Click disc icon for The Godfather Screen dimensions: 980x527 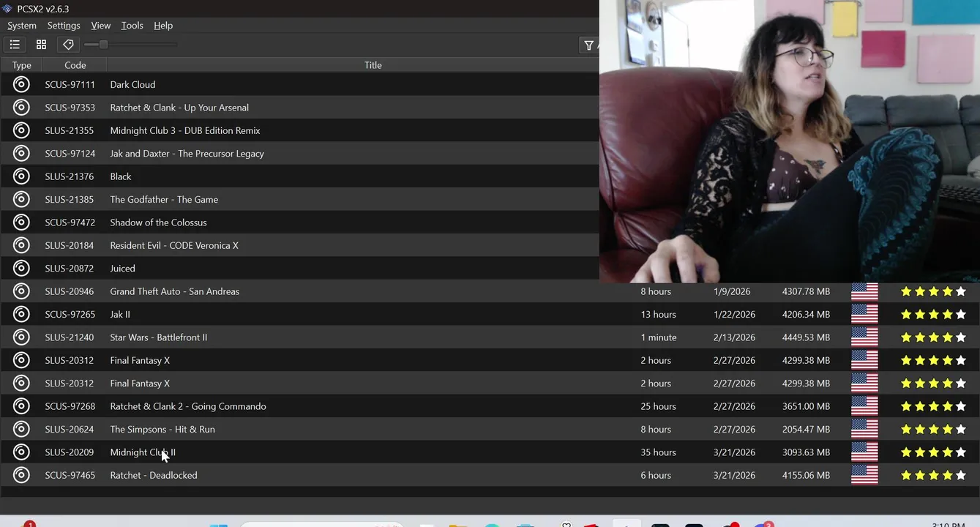tap(21, 199)
